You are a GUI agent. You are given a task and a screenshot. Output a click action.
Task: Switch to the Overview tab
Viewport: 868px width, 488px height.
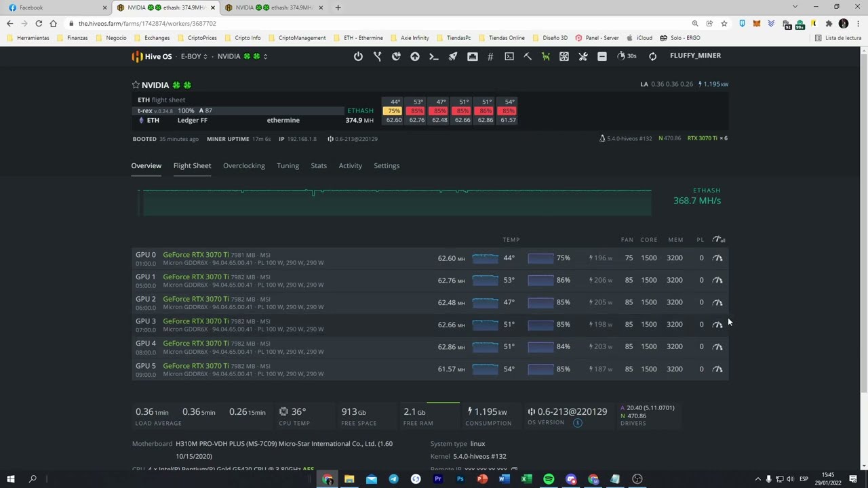146,165
